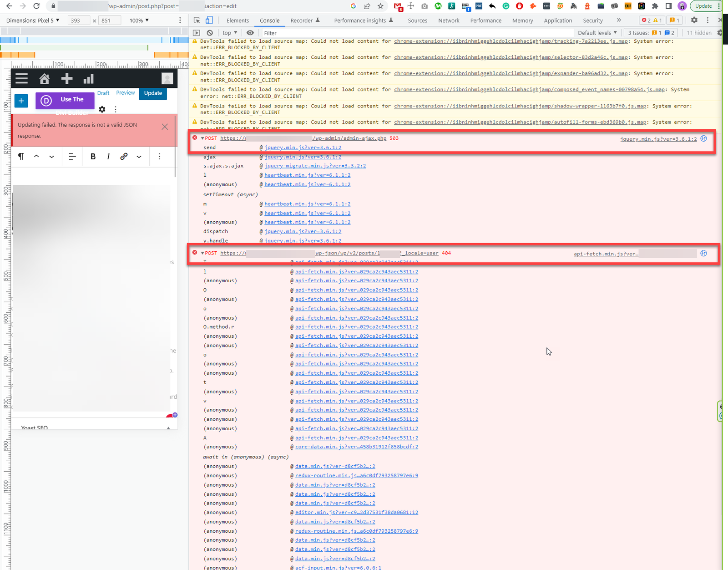The width and height of the screenshot is (728, 570).
Task: Toggle the device emulation toolbar
Action: [209, 20]
